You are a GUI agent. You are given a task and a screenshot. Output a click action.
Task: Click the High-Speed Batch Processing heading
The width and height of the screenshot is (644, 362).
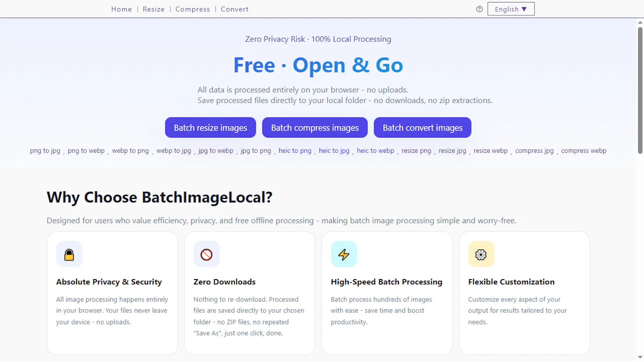click(x=386, y=282)
